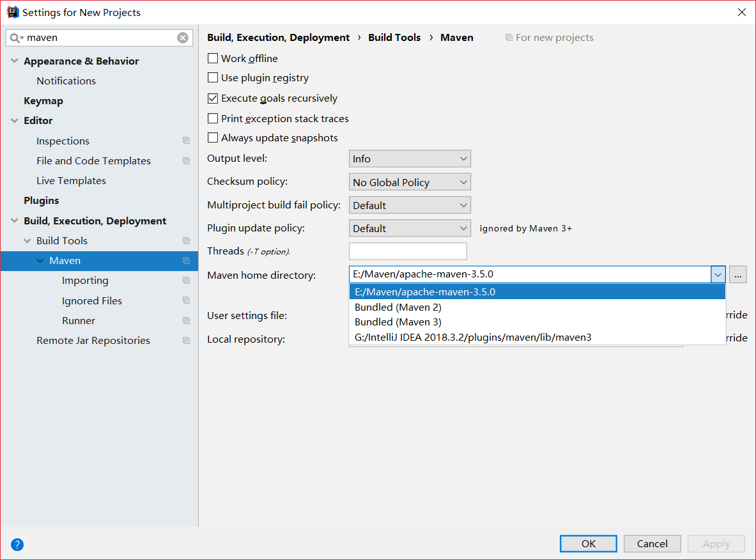Open the Output level dropdown
756x560 pixels.
pyautogui.click(x=410, y=159)
